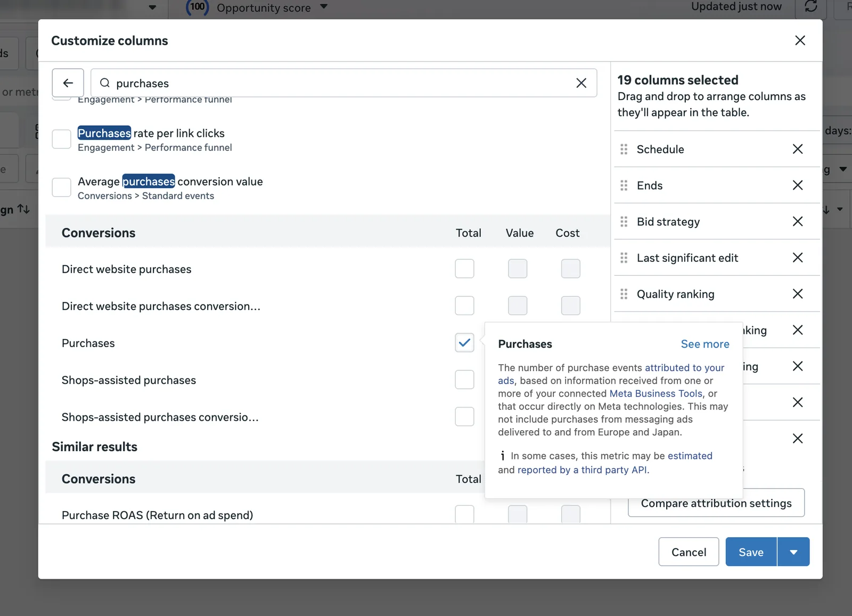
Task: Tick Shops-assisted purchases Total checkbox
Action: tap(464, 380)
